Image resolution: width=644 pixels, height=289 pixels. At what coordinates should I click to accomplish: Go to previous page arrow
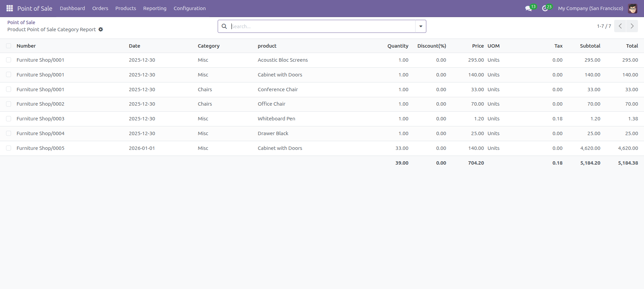[x=620, y=26]
